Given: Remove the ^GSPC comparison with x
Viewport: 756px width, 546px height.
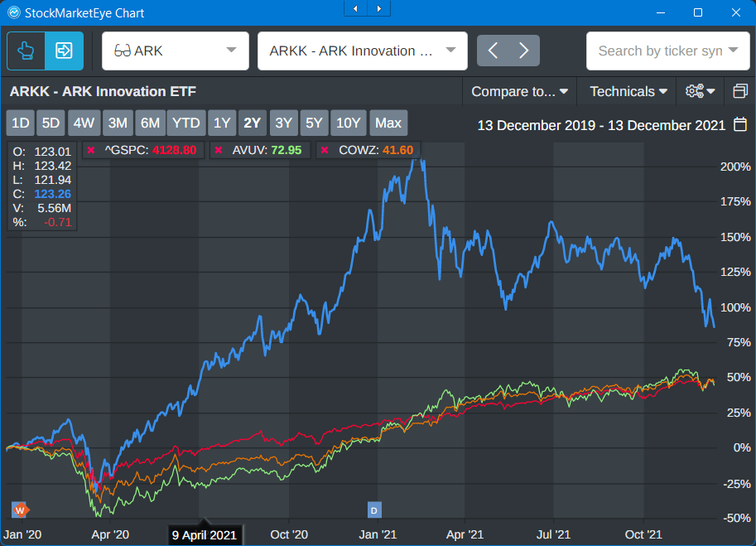Looking at the screenshot, I should (90, 150).
